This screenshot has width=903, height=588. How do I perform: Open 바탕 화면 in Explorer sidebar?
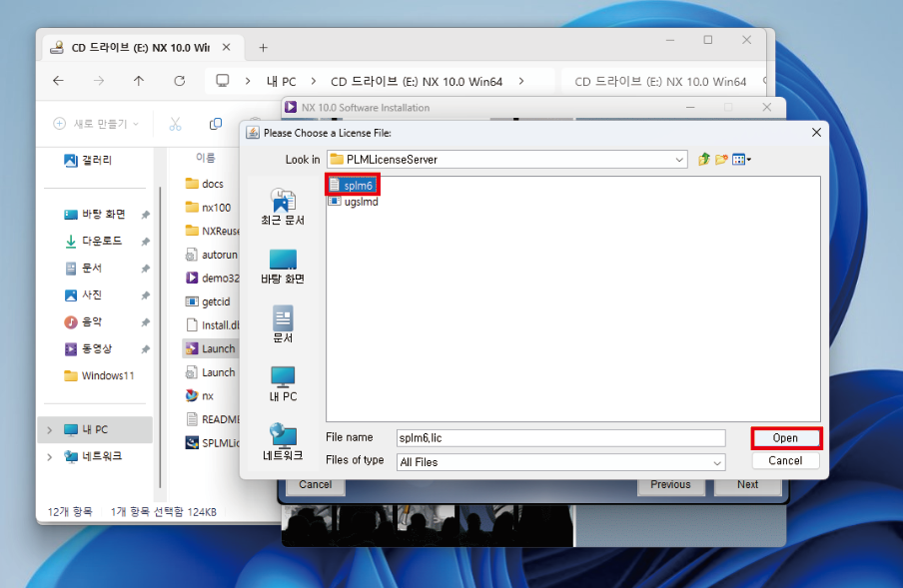(x=95, y=215)
